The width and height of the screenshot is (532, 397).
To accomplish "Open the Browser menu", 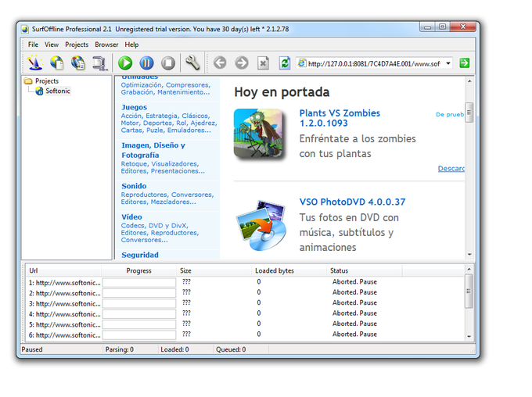I will [x=106, y=45].
